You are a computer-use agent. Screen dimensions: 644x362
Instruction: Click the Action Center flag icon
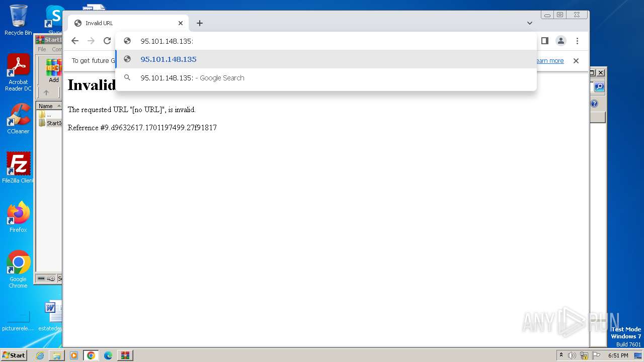pyautogui.click(x=596, y=355)
